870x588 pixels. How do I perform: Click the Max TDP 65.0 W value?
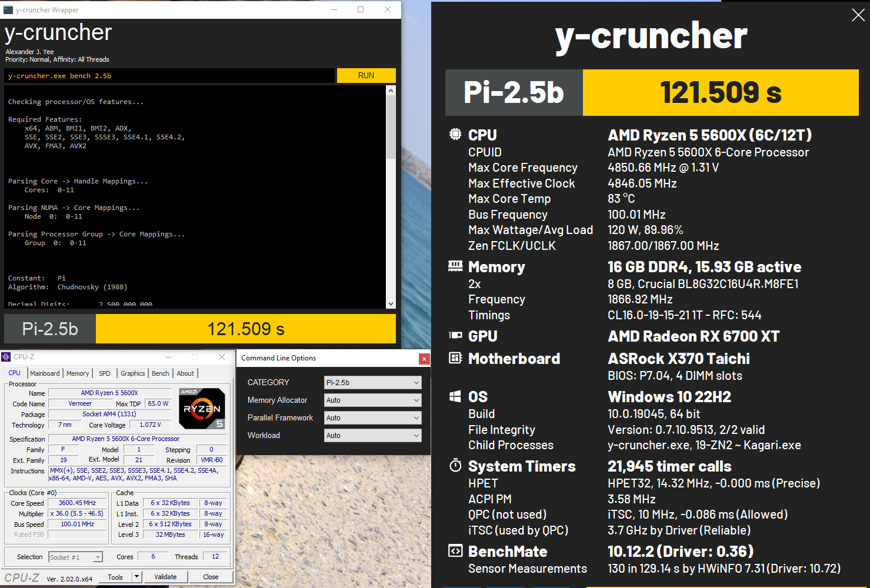pos(158,403)
